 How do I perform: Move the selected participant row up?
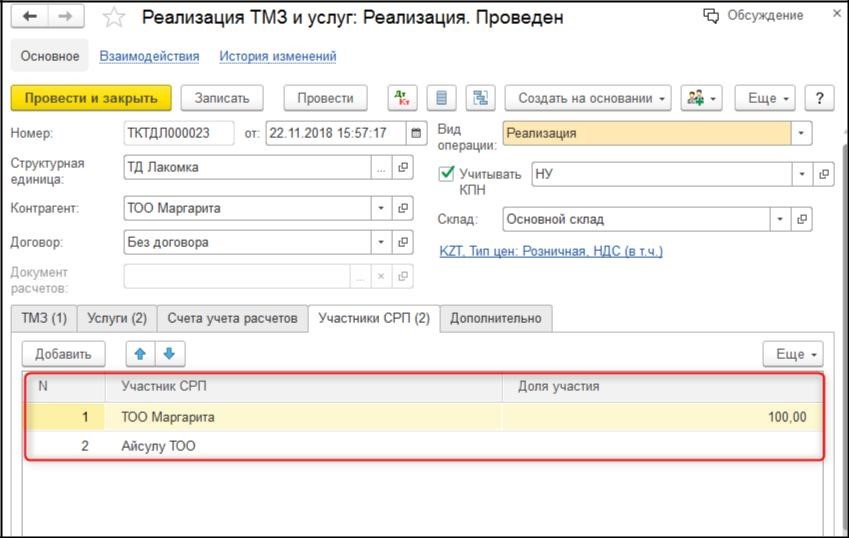(140, 354)
